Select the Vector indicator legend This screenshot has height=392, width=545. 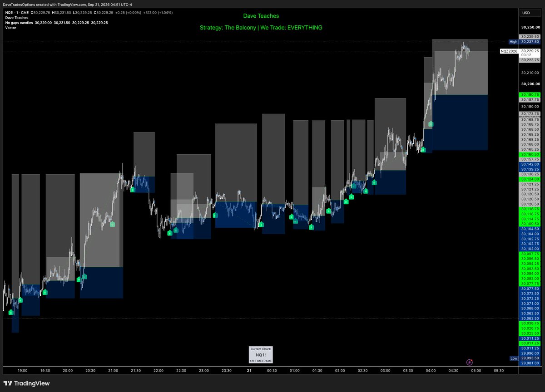(10, 28)
